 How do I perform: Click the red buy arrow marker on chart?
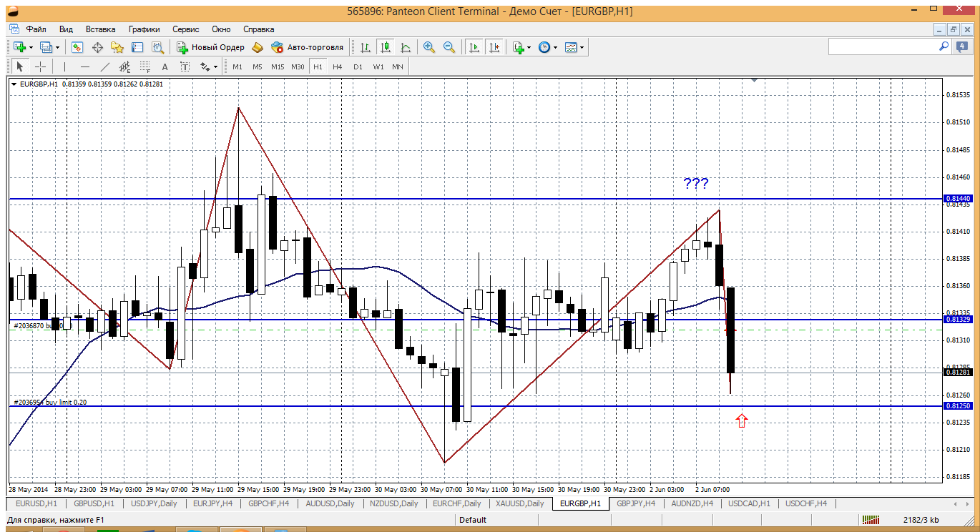tap(742, 420)
